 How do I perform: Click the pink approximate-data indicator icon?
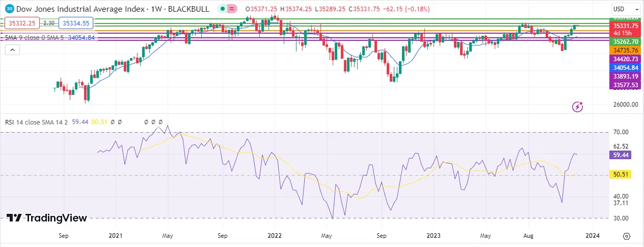(x=232, y=9)
